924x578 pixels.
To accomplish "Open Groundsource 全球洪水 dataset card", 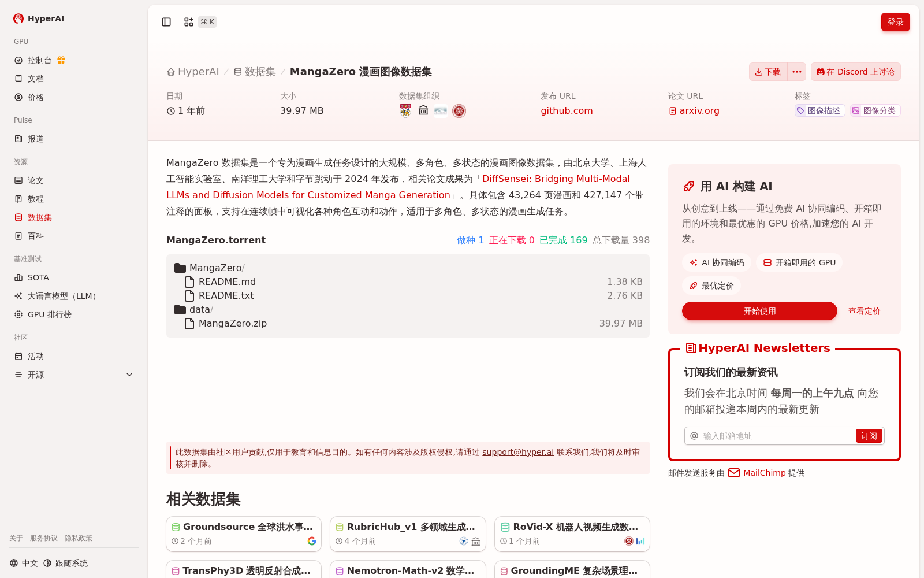I will tap(244, 534).
